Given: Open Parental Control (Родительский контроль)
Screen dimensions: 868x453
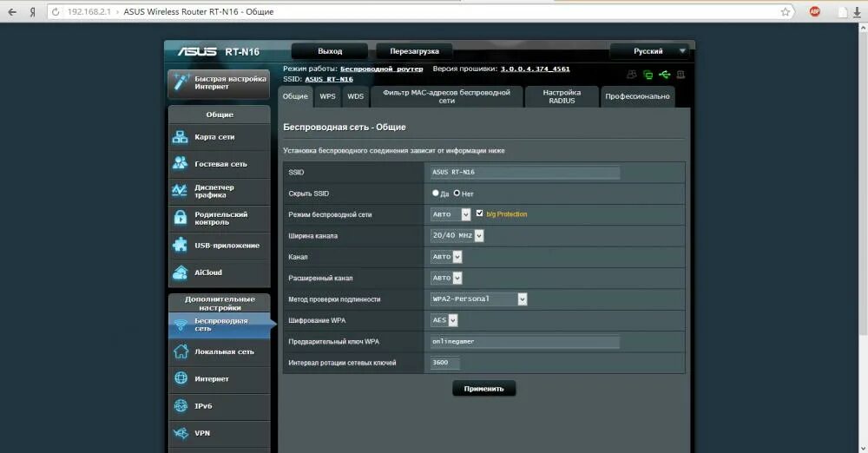Looking at the screenshot, I should click(220, 218).
